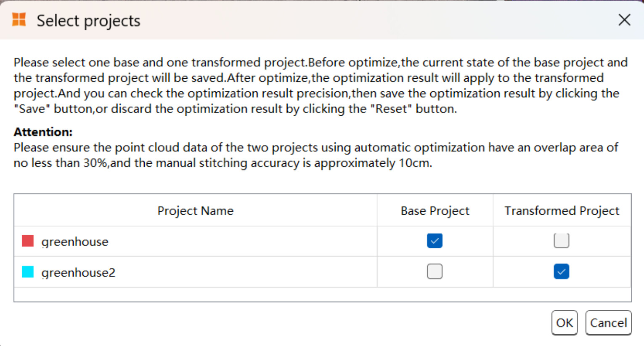This screenshot has height=346, width=644.
Task: Click the Base Project column header
Action: [435, 210]
